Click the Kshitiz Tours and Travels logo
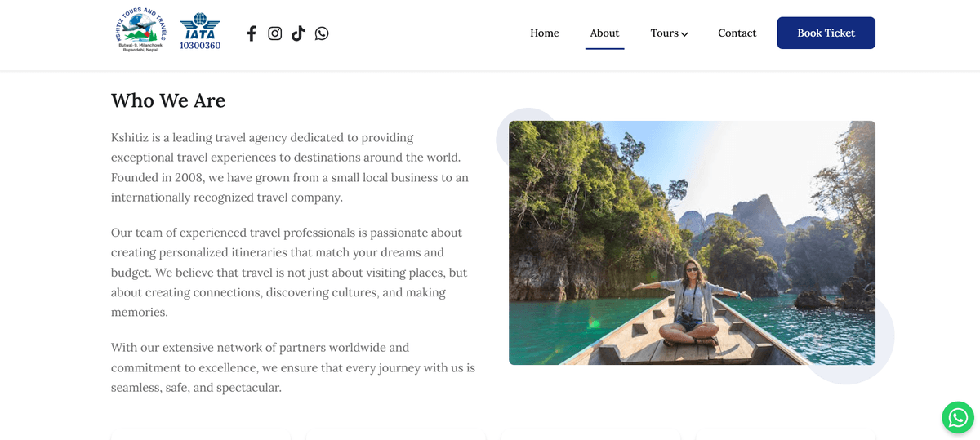Screen dimensions: 980x440 tap(140, 30)
